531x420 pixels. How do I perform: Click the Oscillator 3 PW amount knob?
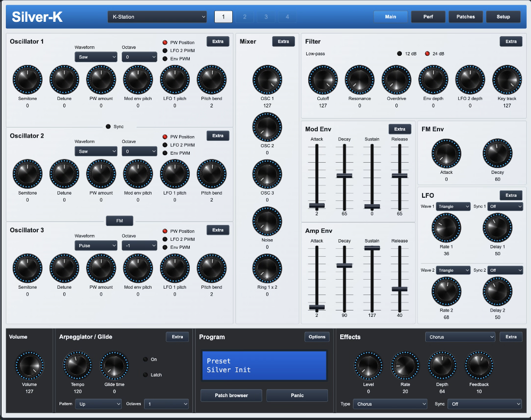pos(101,268)
